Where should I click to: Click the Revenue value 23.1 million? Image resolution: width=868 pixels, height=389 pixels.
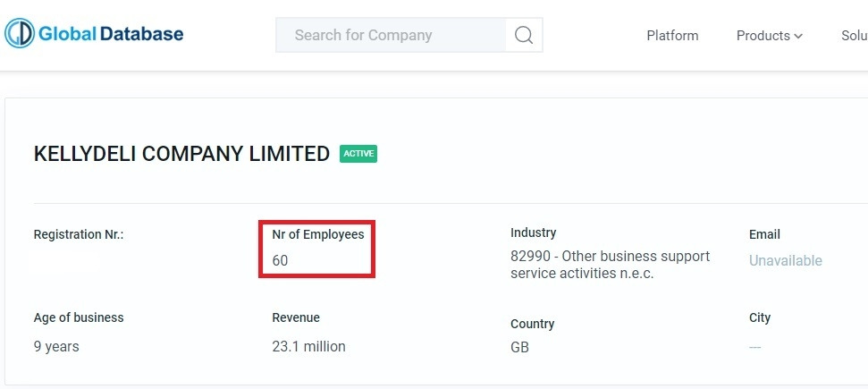309,346
